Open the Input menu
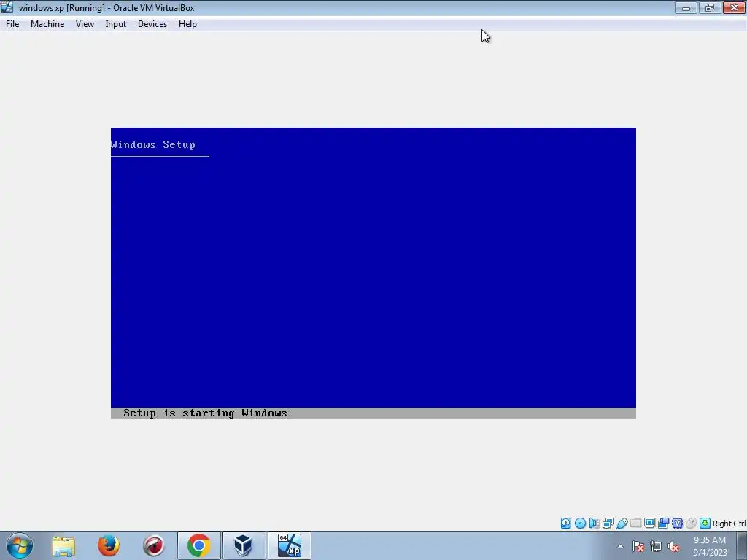Viewport: 747px width, 560px height. (116, 24)
